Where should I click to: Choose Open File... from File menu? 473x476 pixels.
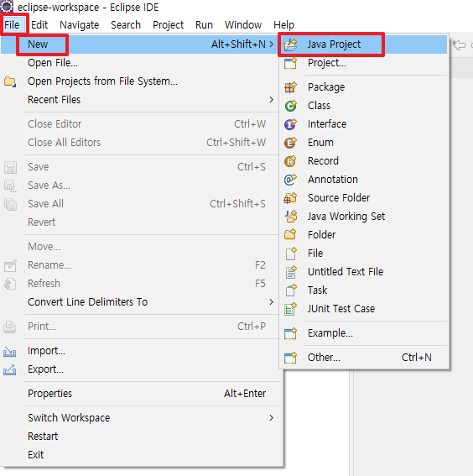point(139,63)
